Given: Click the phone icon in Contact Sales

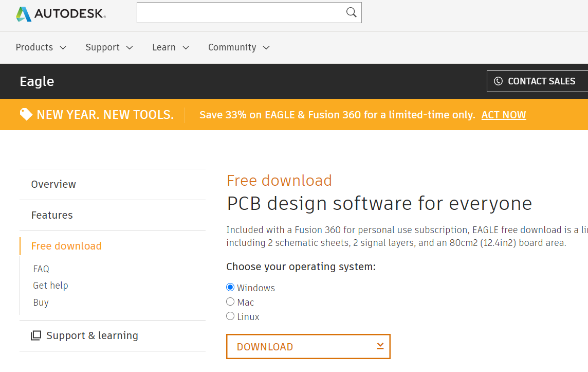Looking at the screenshot, I should point(498,81).
